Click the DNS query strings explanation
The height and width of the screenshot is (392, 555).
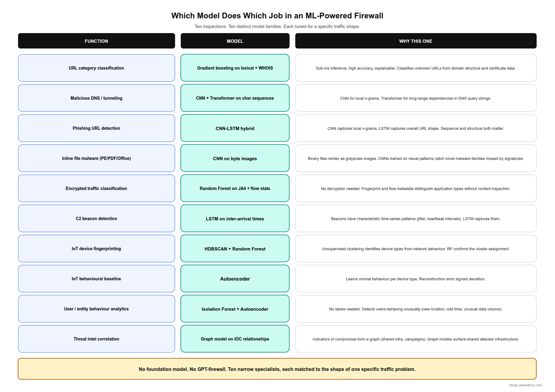(x=416, y=98)
